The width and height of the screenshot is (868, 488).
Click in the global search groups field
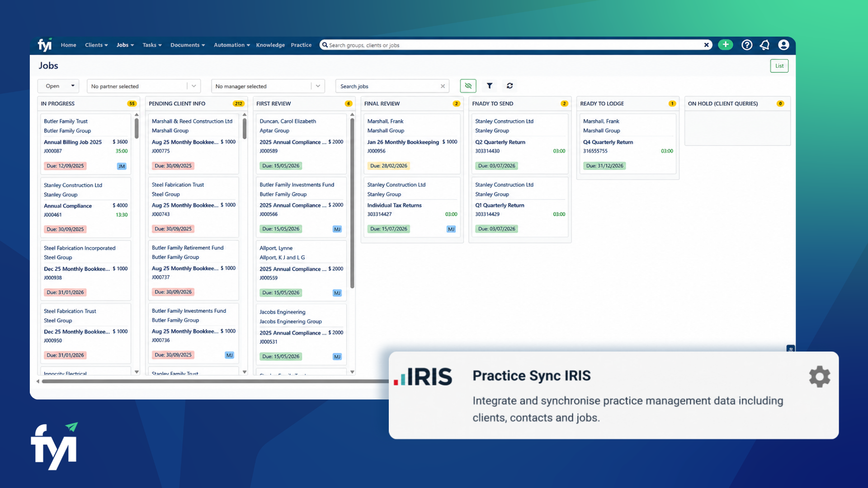pyautogui.click(x=515, y=45)
